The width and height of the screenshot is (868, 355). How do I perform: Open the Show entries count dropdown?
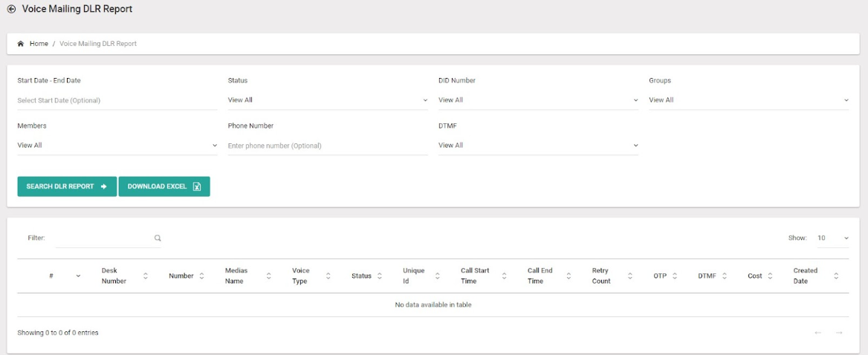[832, 238]
